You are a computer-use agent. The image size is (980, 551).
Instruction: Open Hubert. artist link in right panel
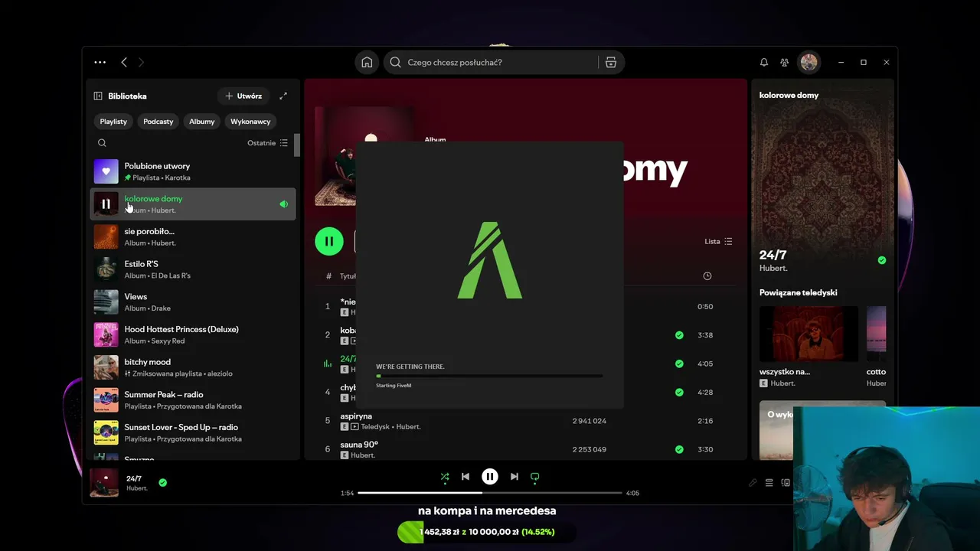[773, 269]
